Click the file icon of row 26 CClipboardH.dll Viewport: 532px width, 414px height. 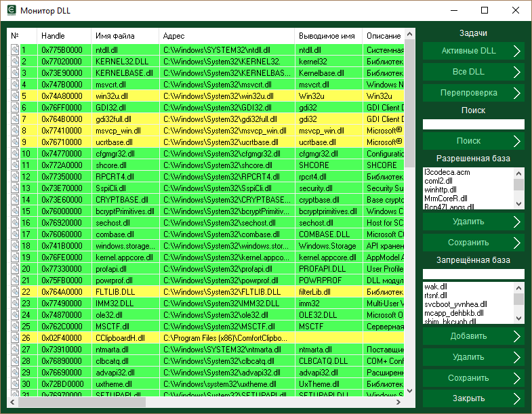click(x=14, y=338)
